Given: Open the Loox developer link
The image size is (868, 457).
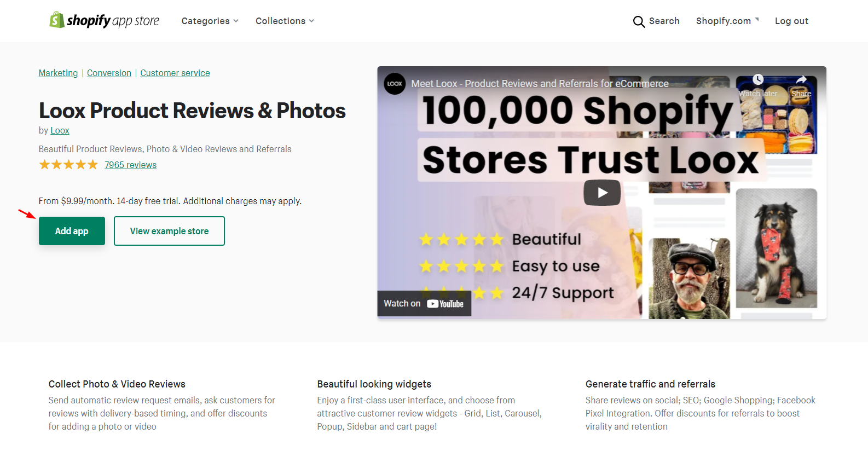Looking at the screenshot, I should 60,130.
